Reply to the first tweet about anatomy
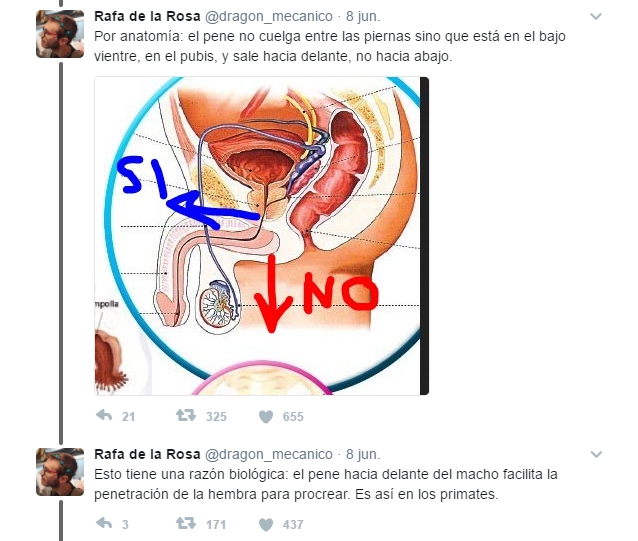This screenshot has height=541, width=638. click(x=104, y=416)
